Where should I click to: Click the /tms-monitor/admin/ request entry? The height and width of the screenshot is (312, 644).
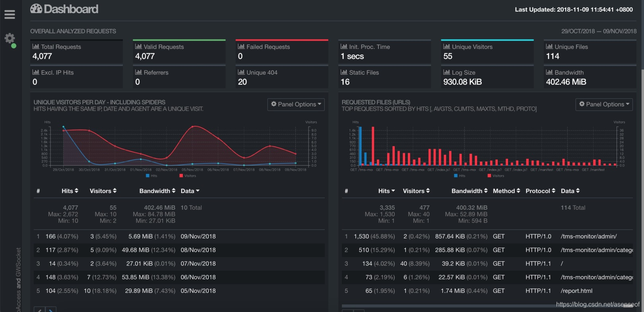pos(589,236)
